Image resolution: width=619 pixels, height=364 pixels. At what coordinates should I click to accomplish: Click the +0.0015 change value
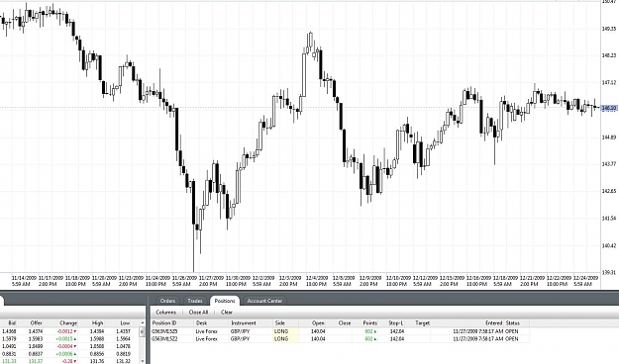point(65,339)
